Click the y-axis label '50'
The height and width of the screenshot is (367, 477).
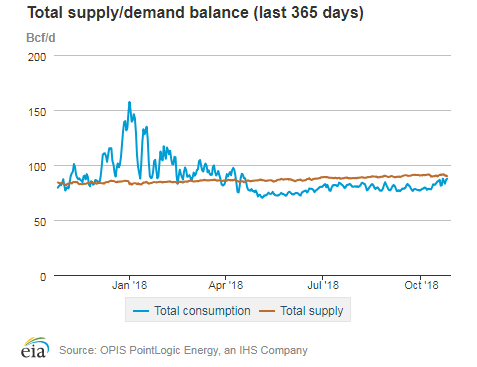click(40, 222)
